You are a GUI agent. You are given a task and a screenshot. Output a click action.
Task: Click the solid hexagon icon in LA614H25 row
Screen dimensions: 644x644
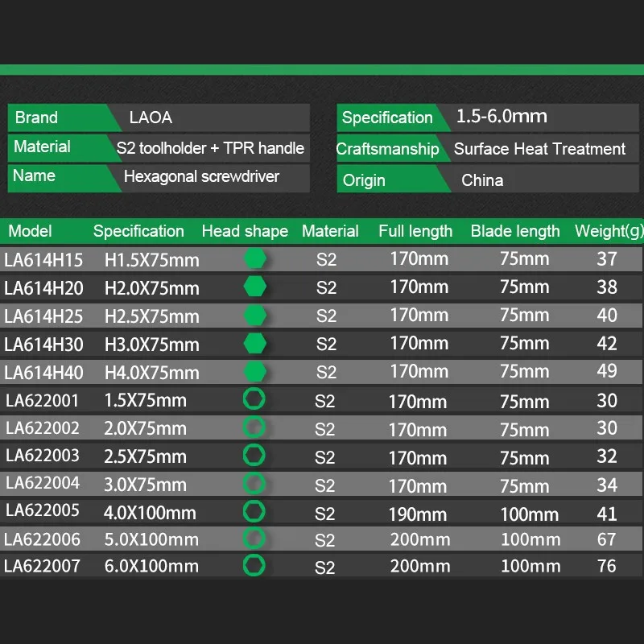[x=254, y=315]
